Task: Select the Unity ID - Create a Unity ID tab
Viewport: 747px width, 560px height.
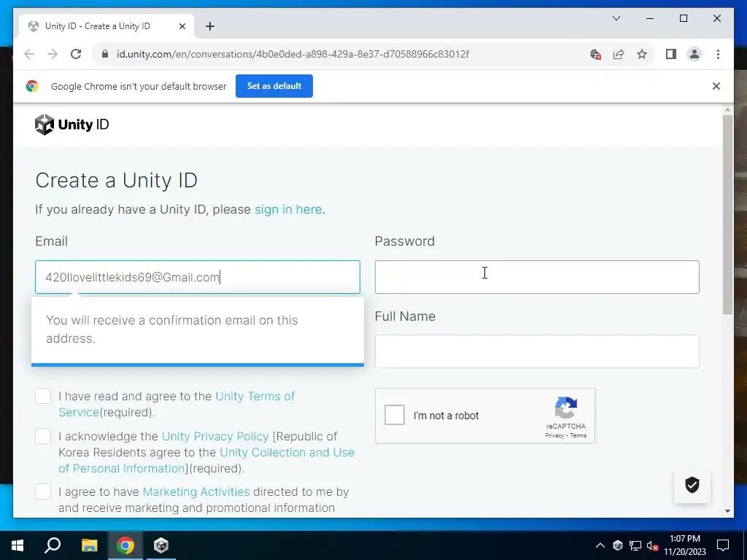Action: [107, 26]
